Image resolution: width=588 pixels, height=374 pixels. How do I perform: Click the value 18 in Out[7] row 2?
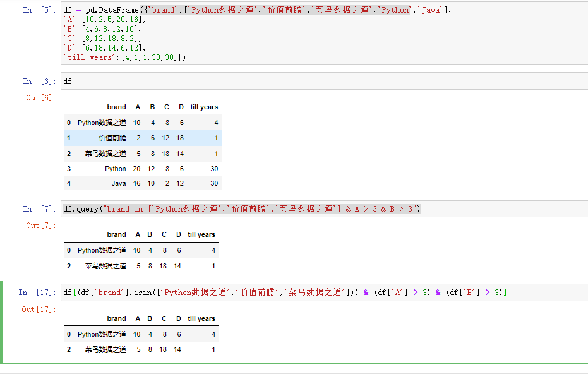pos(163,266)
